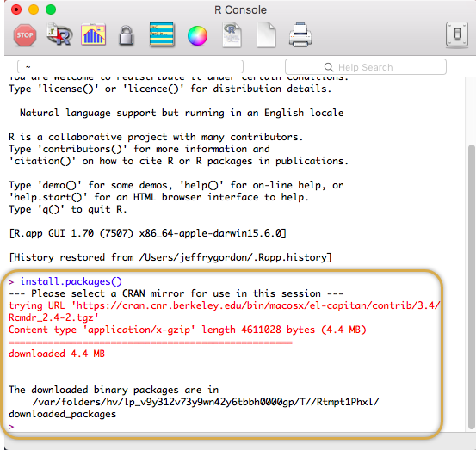Image resolution: width=476 pixels, height=450 pixels.
Task: Click the printer icon
Action: point(300,35)
